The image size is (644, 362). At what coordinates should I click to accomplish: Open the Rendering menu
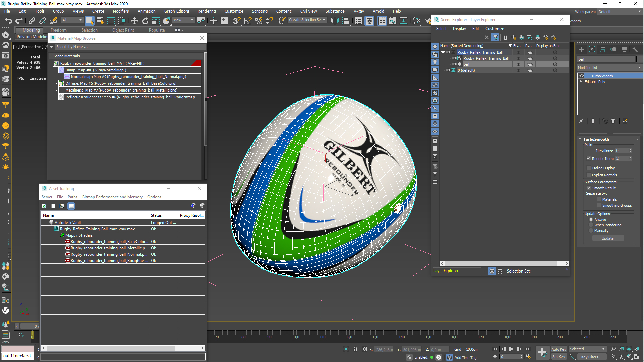point(206,11)
